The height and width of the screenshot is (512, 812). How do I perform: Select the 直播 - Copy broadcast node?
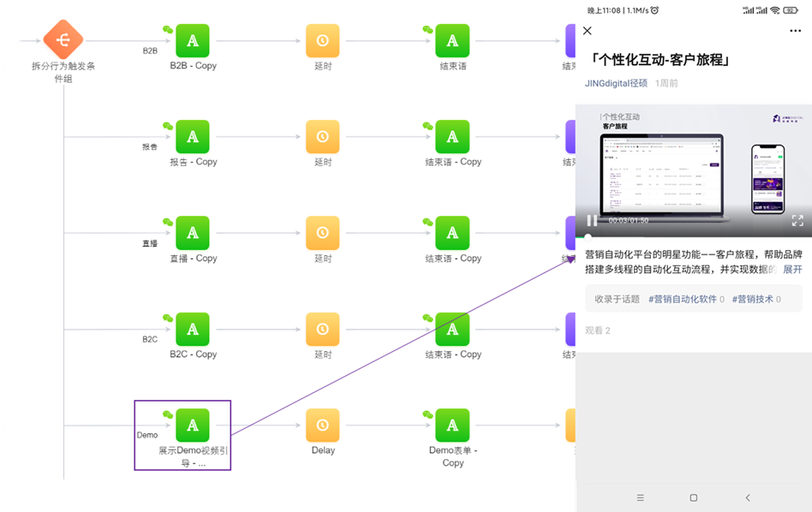click(193, 234)
